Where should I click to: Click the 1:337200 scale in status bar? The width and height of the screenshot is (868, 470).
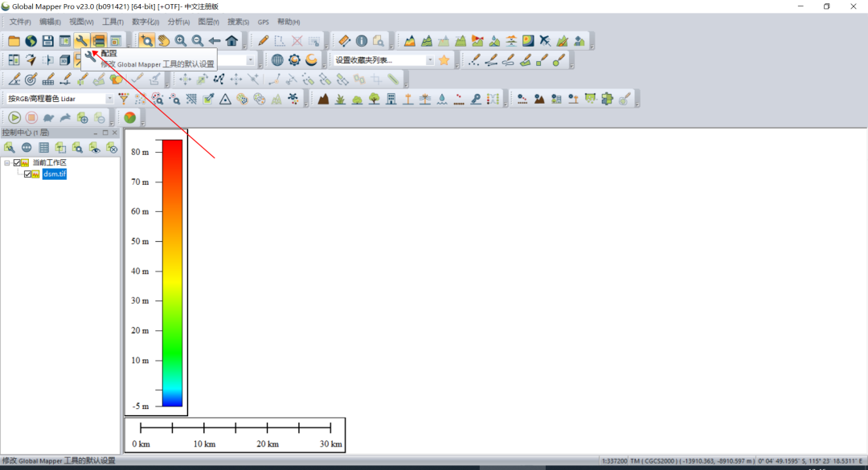point(614,460)
